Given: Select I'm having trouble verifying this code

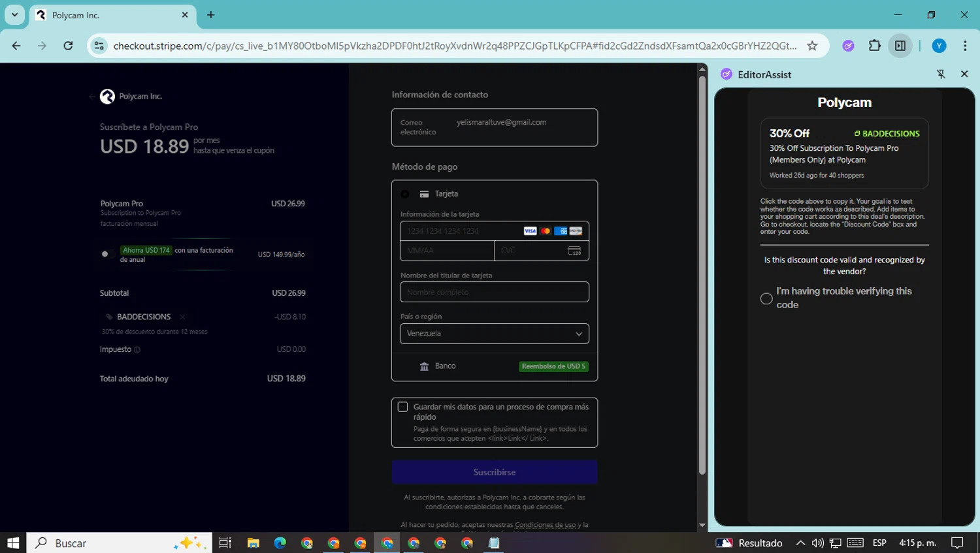Looking at the screenshot, I should (766, 298).
